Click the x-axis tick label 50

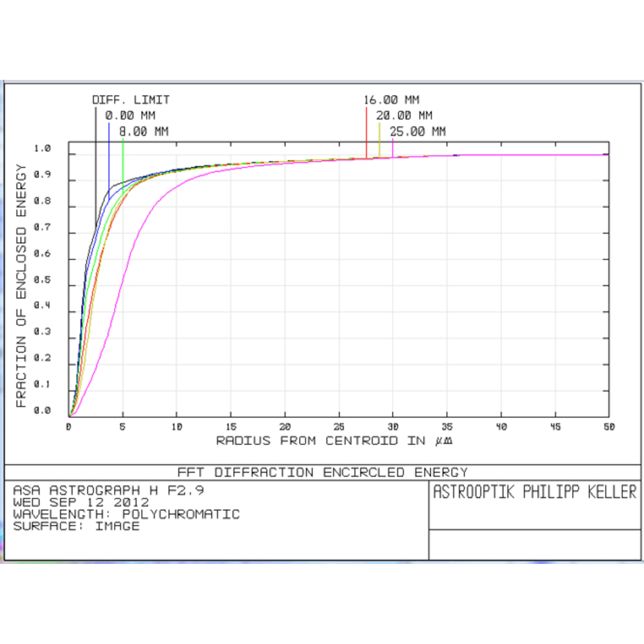[x=609, y=427]
